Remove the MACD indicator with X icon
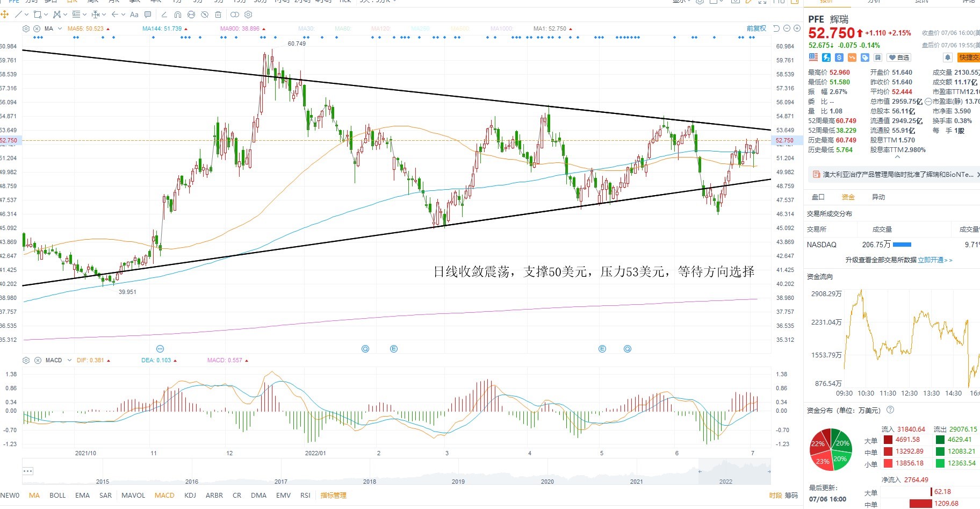The width and height of the screenshot is (980, 509). tap(38, 360)
